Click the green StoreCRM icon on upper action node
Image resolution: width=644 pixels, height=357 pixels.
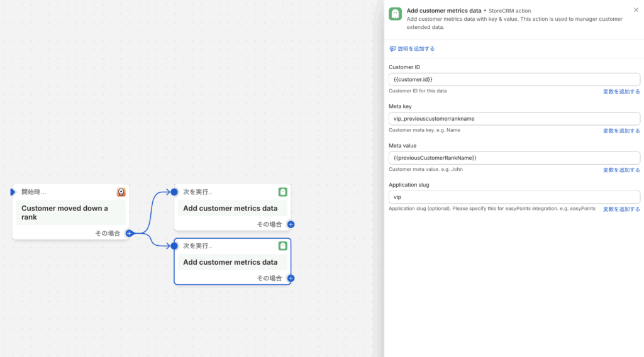(282, 192)
